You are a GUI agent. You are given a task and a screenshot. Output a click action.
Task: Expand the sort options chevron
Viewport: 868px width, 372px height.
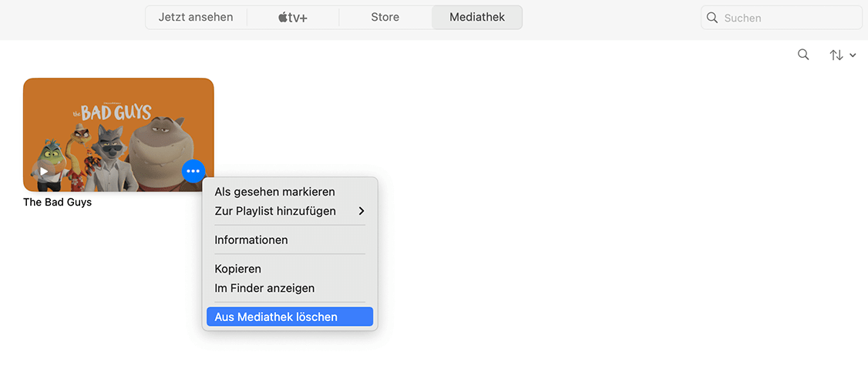click(x=853, y=55)
